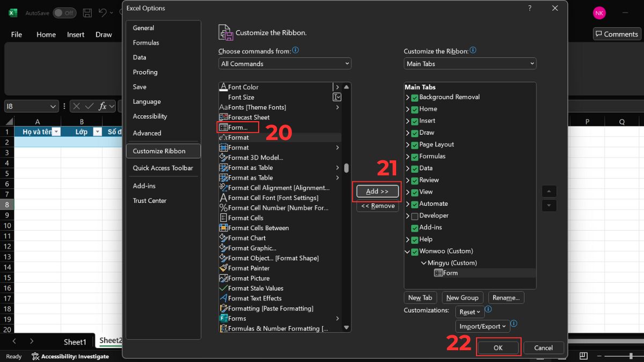Click OK to confirm ribbon changes
Image resolution: width=644 pixels, height=362 pixels.
[x=498, y=348]
